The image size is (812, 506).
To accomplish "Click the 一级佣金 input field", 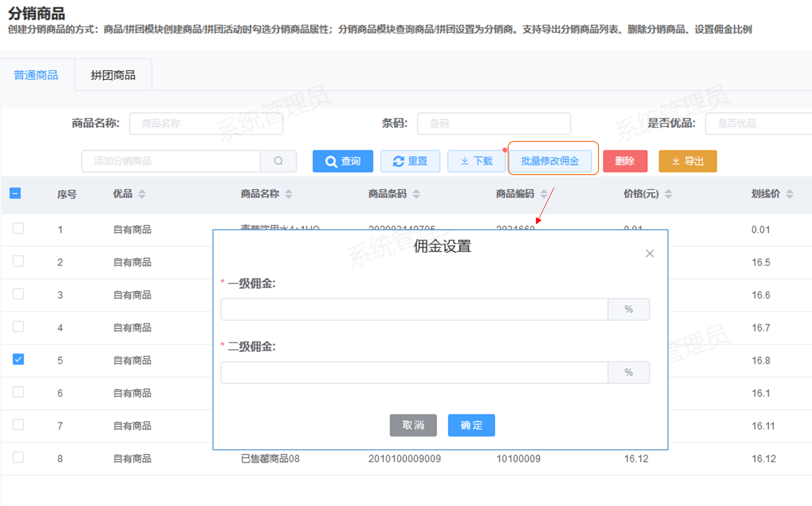I will click(x=414, y=309).
